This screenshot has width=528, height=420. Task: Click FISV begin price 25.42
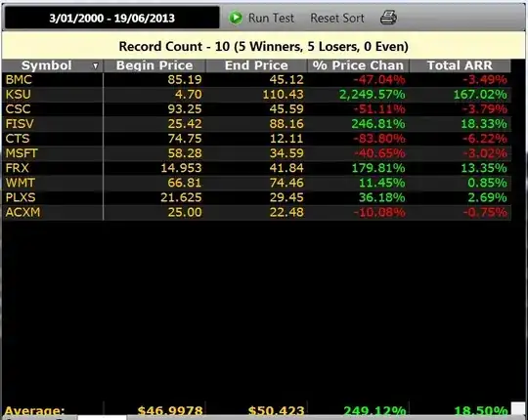[x=185, y=124]
